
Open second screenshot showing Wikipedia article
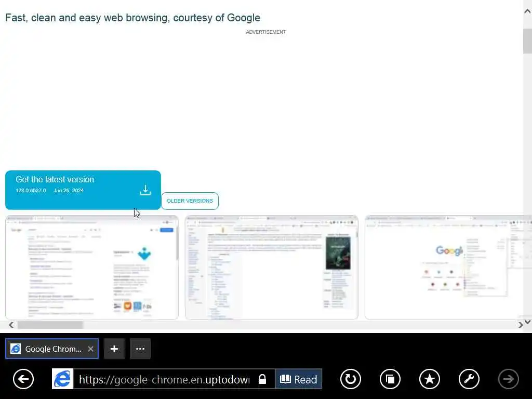(x=271, y=268)
